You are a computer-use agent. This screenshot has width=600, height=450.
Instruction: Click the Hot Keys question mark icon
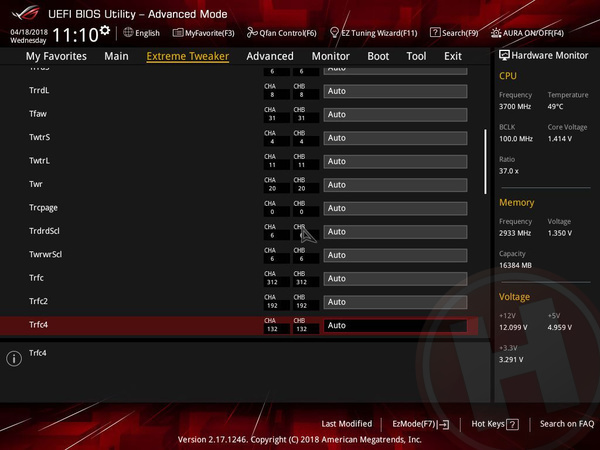[512, 424]
